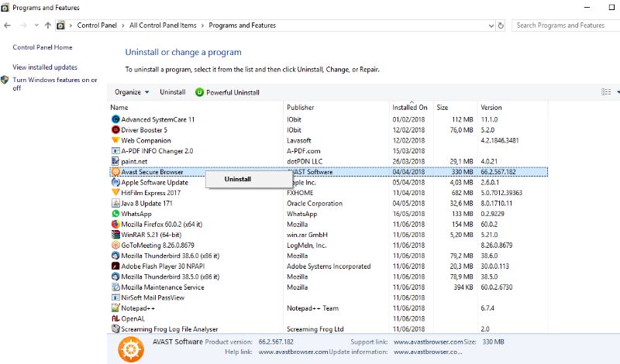Click the Control Panel breadcrumb
Viewport: 620px width, 364px height.
pyautogui.click(x=97, y=26)
